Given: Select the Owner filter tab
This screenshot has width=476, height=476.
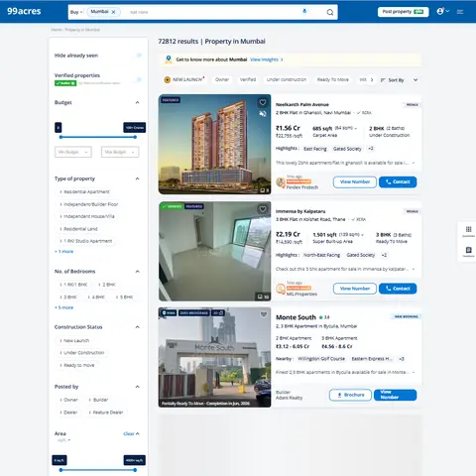Looking at the screenshot, I should click(x=222, y=79).
